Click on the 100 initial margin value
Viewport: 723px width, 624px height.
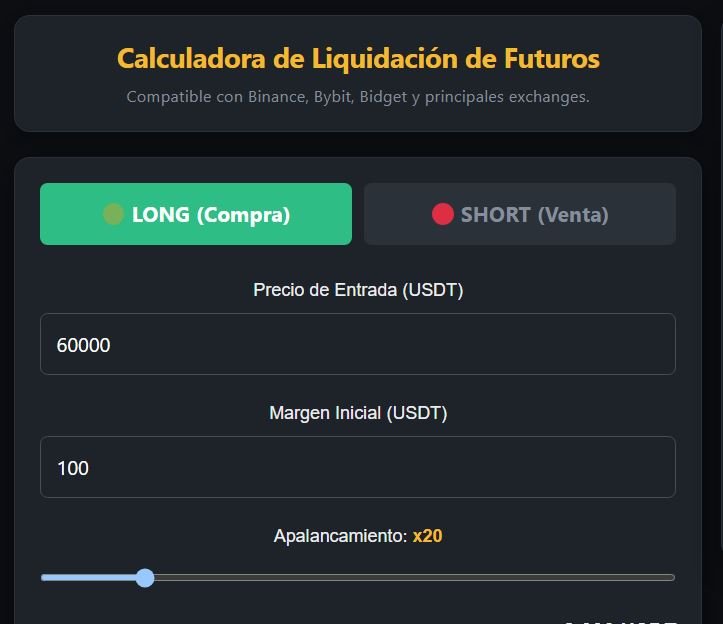[x=73, y=468]
